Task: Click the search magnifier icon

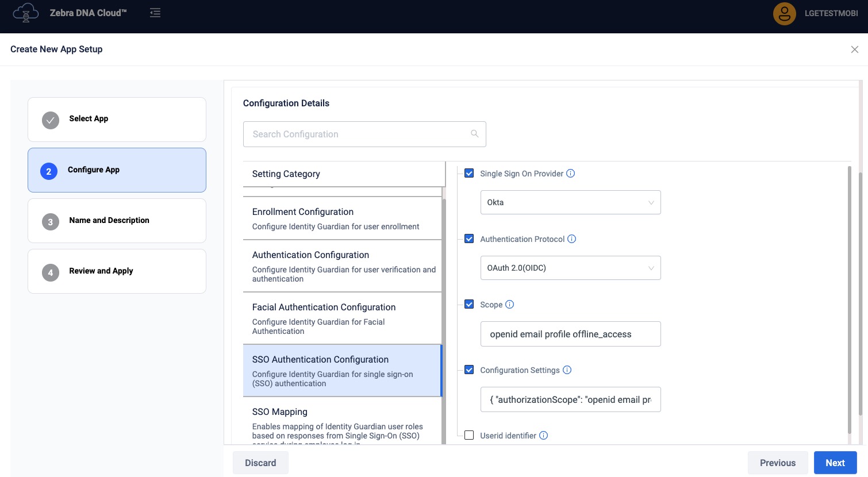Action: click(x=474, y=134)
